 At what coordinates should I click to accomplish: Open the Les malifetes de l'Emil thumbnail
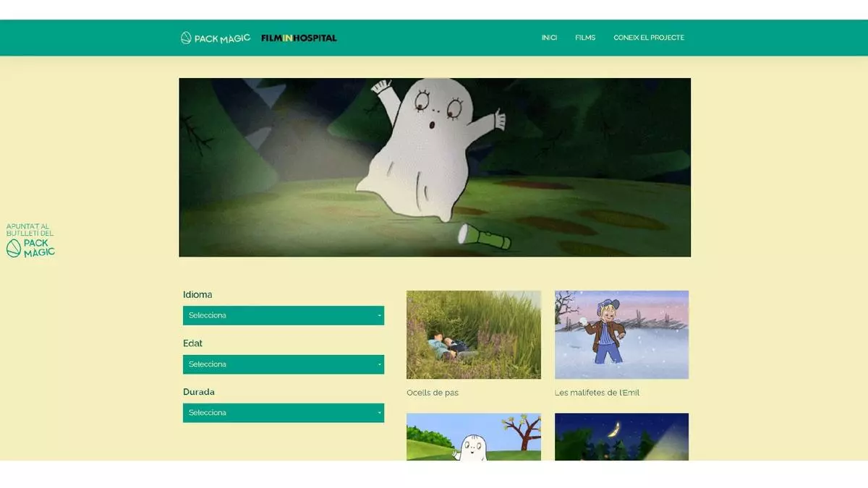[621, 335]
